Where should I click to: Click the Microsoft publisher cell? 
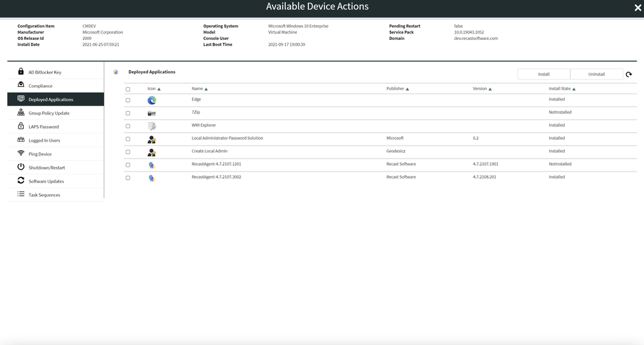tap(395, 138)
